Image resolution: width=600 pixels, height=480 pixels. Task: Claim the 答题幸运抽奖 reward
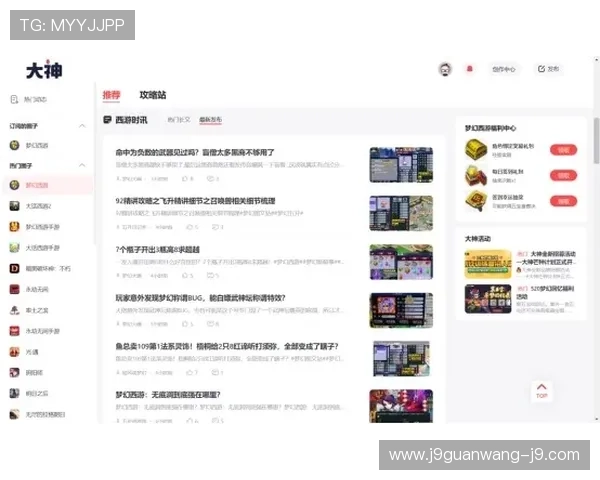pyautogui.click(x=563, y=201)
